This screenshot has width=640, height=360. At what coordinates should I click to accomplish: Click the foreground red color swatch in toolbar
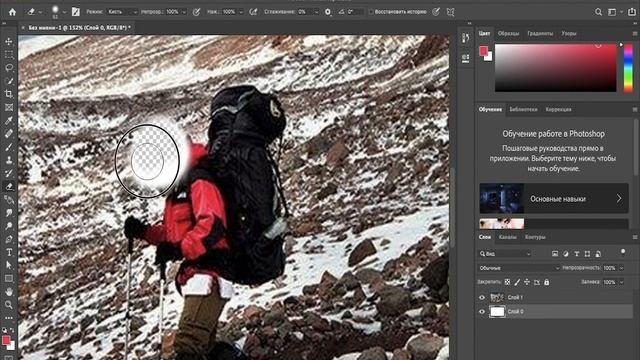click(x=6, y=340)
